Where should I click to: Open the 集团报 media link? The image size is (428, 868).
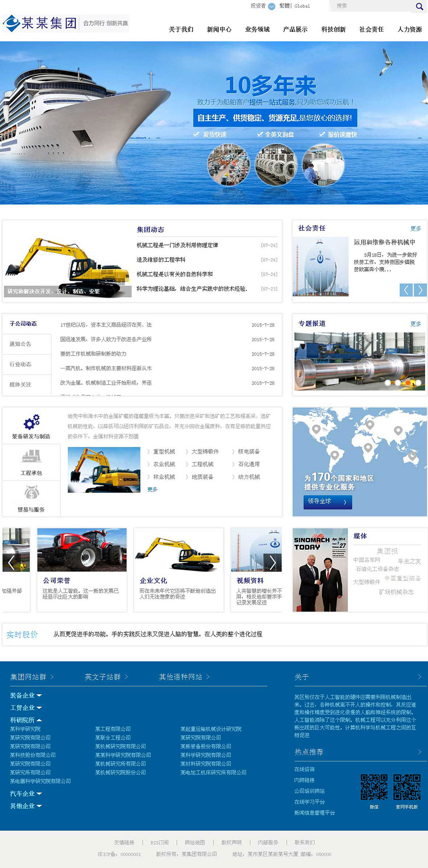(x=387, y=551)
